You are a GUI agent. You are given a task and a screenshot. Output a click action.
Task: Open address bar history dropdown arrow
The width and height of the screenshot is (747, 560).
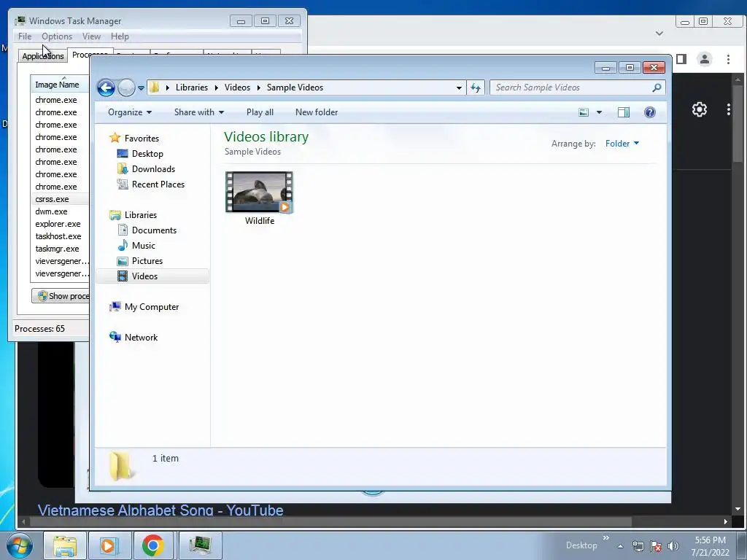coord(459,87)
